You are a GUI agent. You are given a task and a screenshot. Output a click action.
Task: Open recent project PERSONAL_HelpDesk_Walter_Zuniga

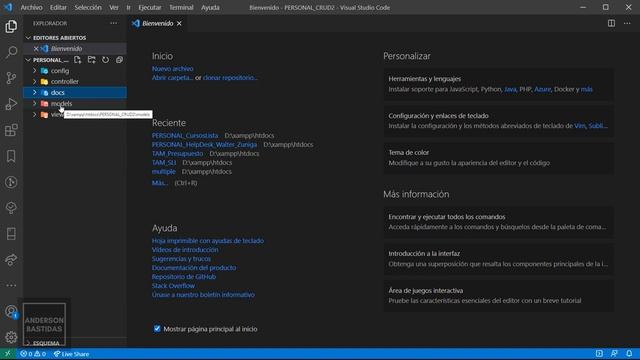(204, 144)
